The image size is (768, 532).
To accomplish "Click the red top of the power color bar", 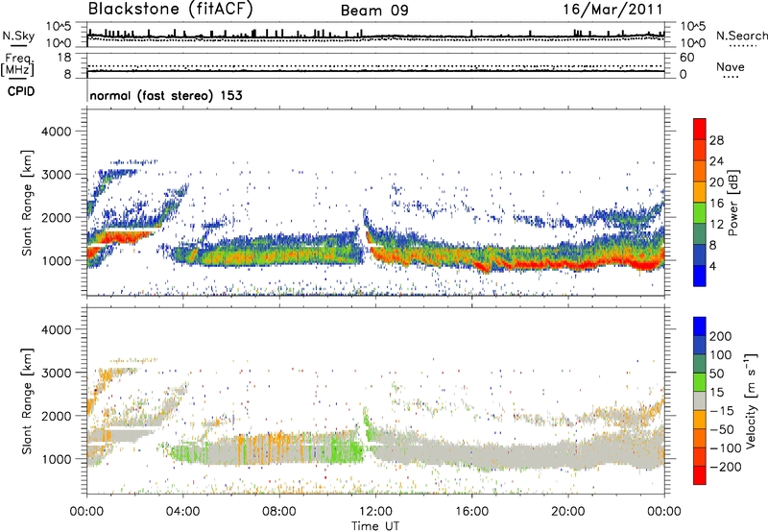I will [x=700, y=129].
